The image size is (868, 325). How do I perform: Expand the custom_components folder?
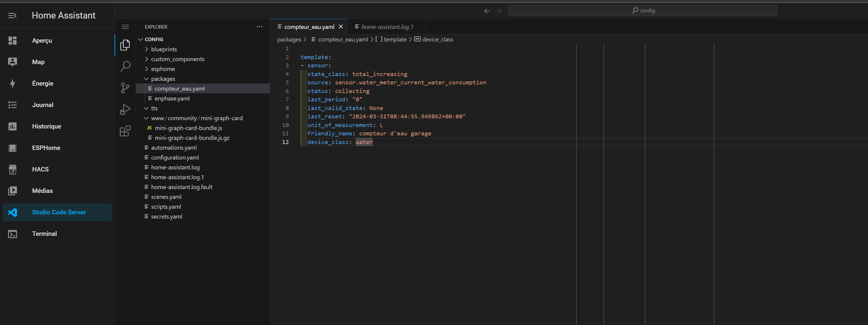coord(147,59)
